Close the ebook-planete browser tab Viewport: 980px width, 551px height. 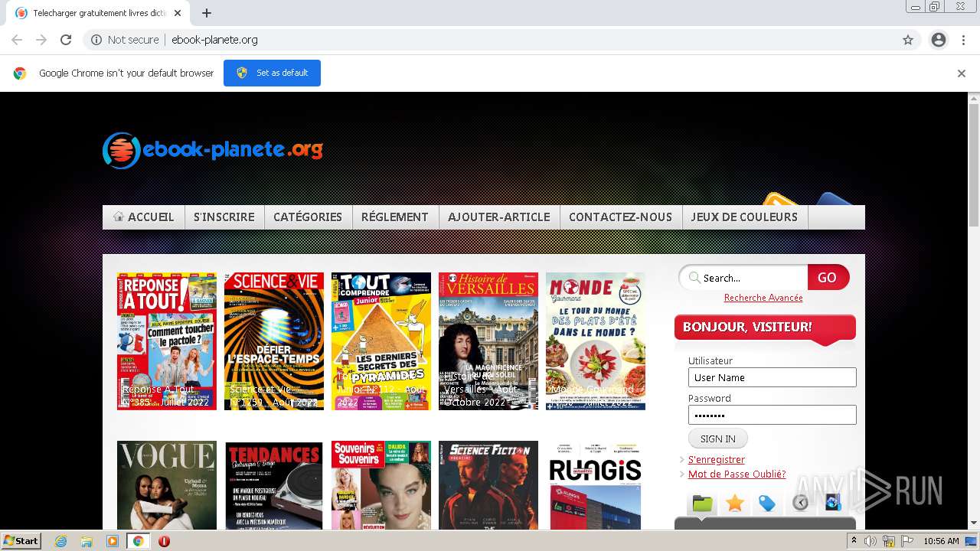[x=178, y=13]
